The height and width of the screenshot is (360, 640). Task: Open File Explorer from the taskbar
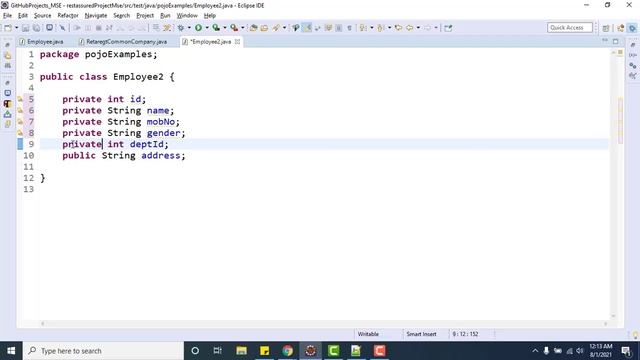(241, 351)
